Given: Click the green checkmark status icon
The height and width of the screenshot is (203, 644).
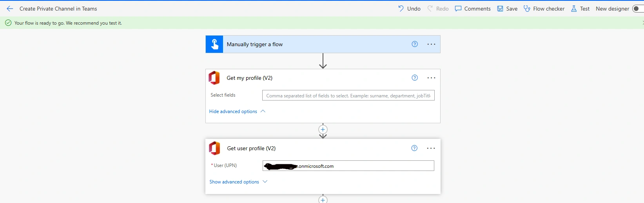Looking at the screenshot, I should tap(8, 23).
